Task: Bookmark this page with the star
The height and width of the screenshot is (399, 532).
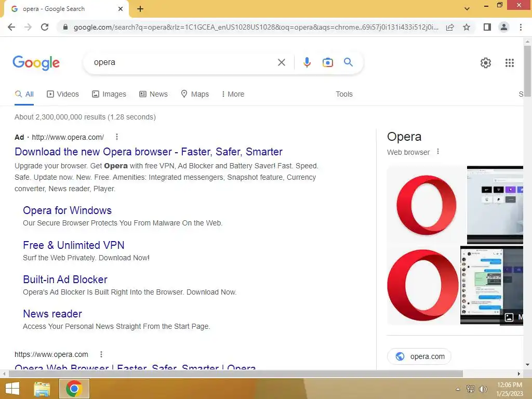Action: [467, 27]
